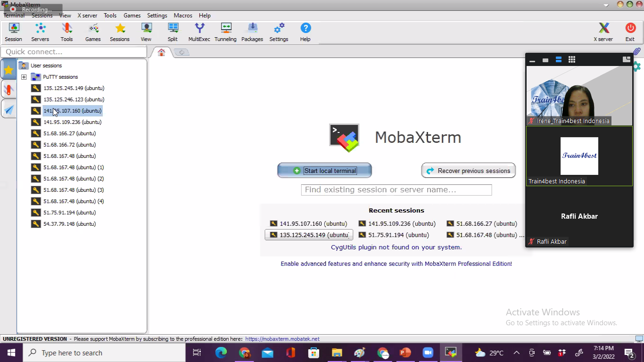Click the Home tab
The width and height of the screenshot is (644, 362).
161,52
